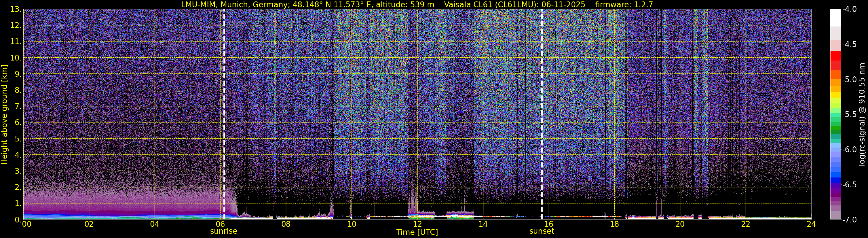Click the '2.' height axis tick label
This screenshot has height=238, width=868.
pos(18,187)
